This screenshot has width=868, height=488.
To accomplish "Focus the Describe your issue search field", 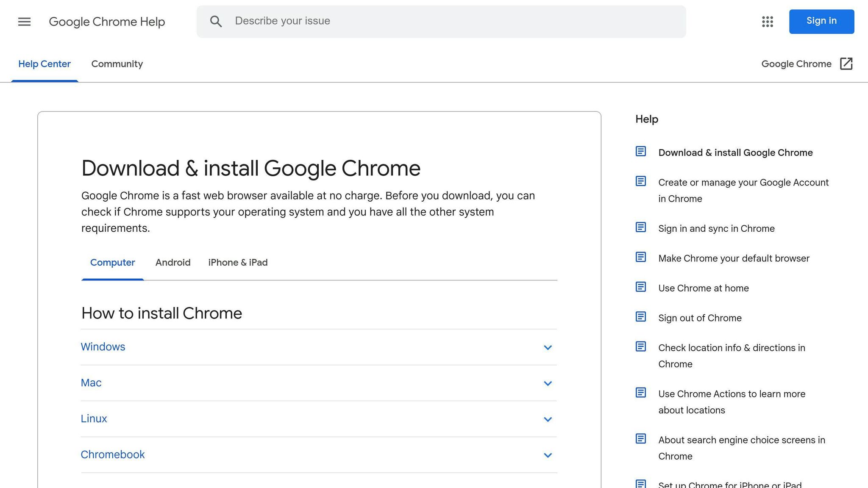I will 441,22.
